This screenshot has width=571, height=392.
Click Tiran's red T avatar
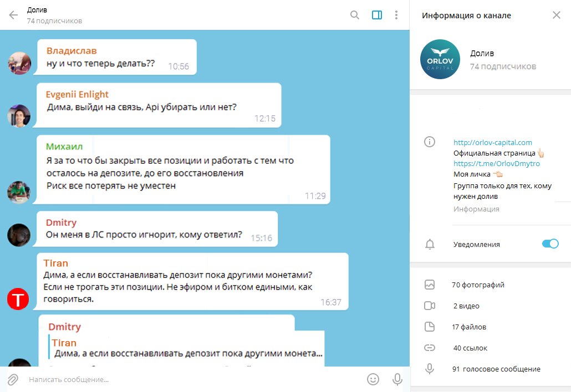(x=18, y=299)
